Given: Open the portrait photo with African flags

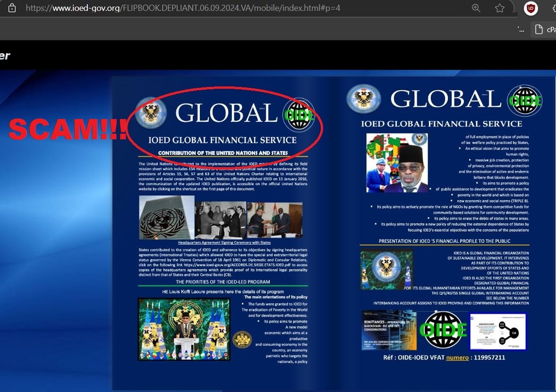Looking at the screenshot, I should tap(397, 163).
